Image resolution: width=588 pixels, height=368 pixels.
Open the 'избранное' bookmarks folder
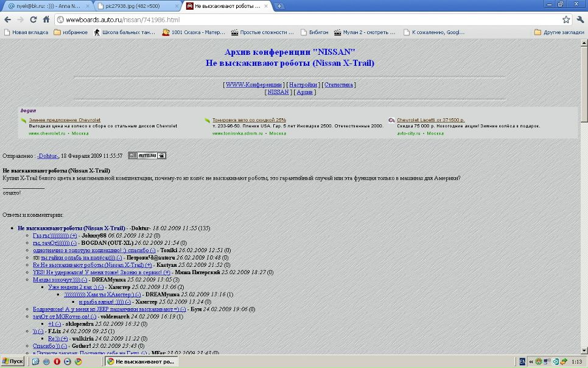71,32
